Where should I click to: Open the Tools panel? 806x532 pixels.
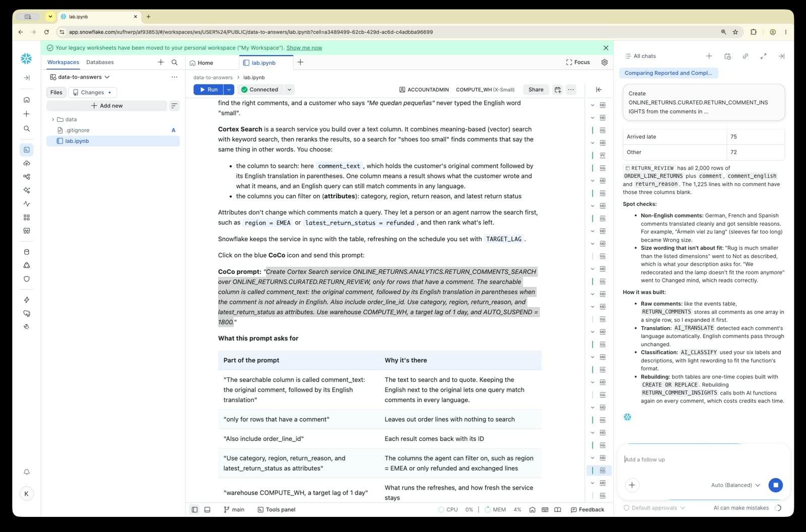(x=276, y=509)
